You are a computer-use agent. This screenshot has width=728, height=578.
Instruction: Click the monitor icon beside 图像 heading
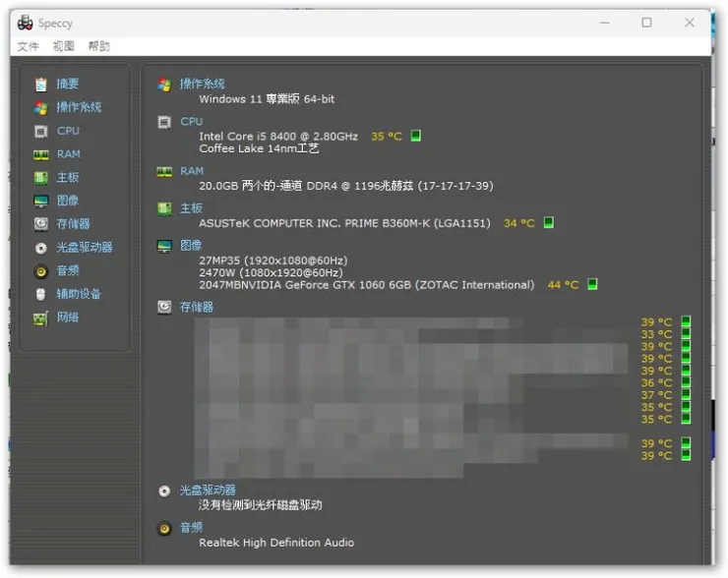coord(164,247)
